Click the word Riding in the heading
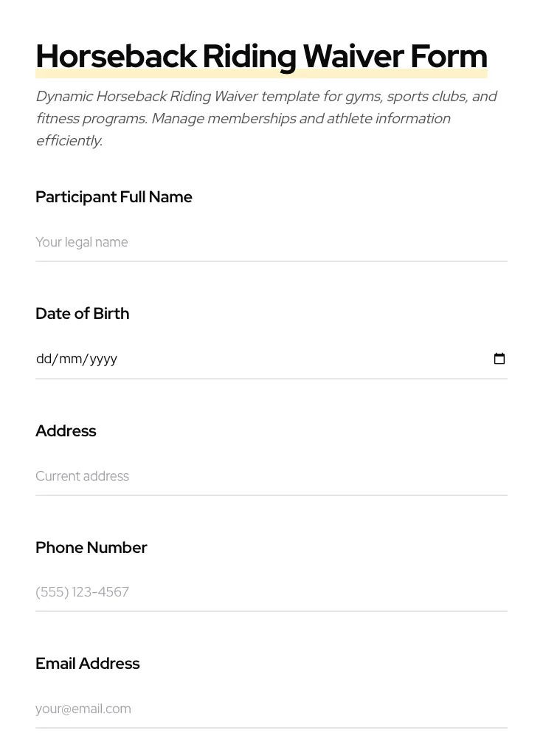 (249, 57)
